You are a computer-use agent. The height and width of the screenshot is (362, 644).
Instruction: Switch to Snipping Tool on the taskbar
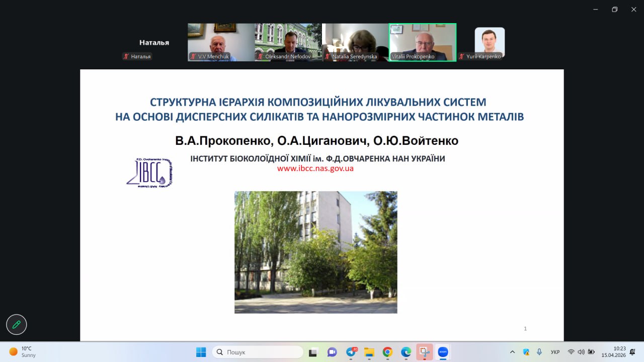coord(425,352)
